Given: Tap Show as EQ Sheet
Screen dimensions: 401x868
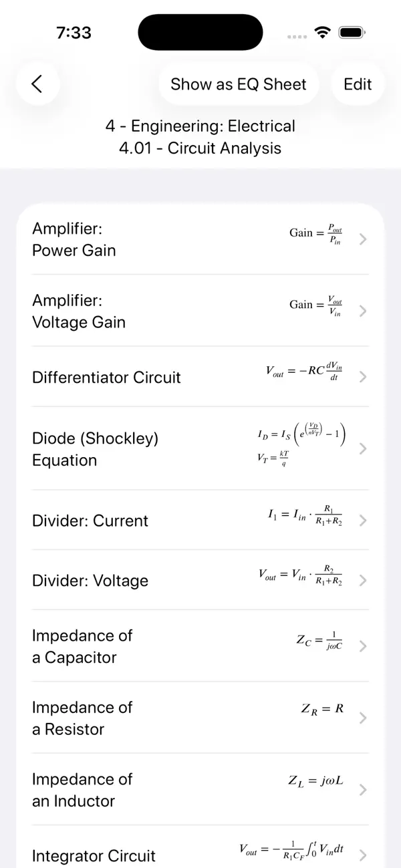Looking at the screenshot, I should [x=238, y=84].
